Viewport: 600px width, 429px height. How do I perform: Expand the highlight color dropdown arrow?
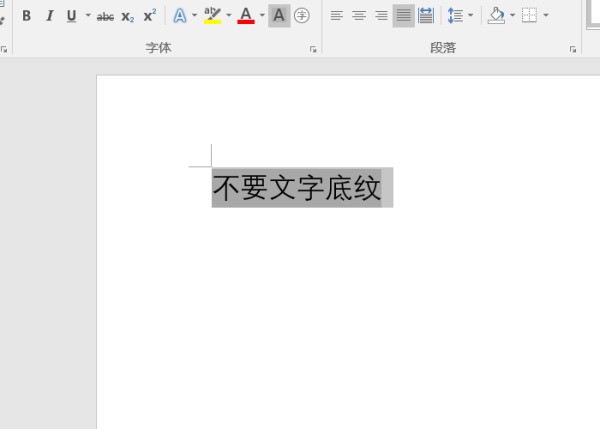[229, 16]
